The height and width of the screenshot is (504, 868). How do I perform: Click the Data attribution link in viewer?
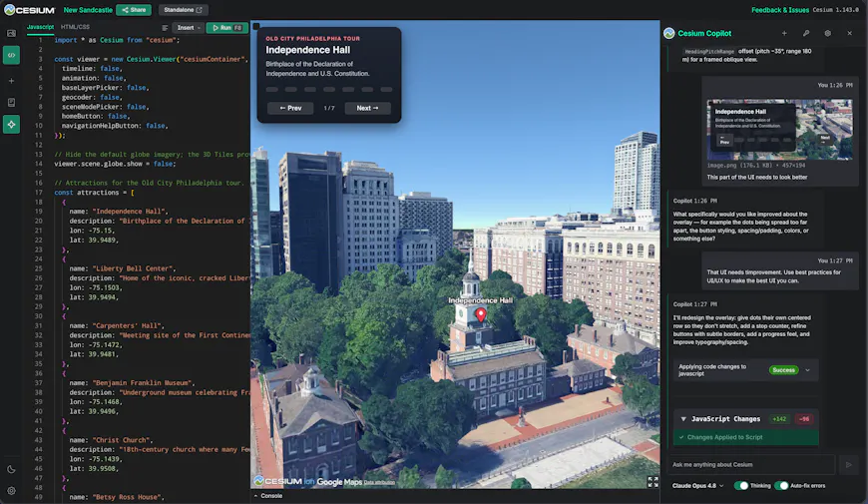[379, 483]
